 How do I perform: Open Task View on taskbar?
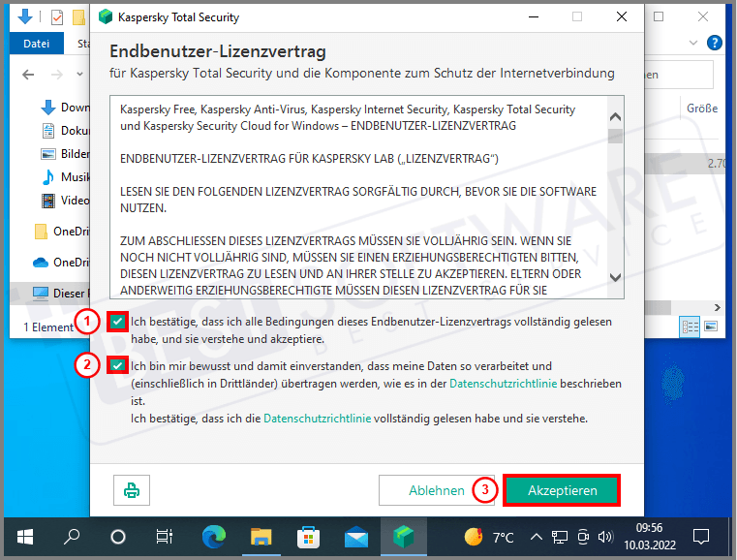click(x=164, y=537)
